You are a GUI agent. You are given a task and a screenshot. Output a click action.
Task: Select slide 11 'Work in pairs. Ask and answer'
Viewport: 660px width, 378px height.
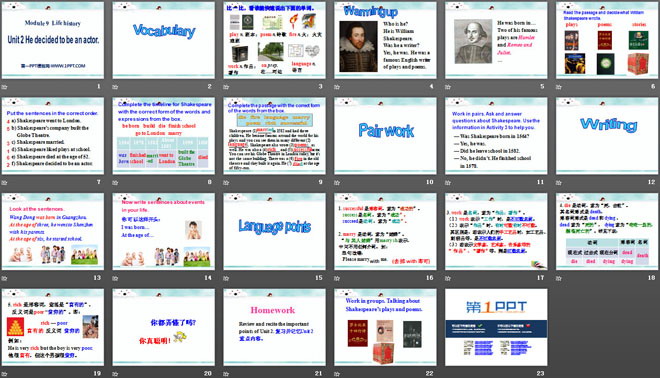point(496,136)
